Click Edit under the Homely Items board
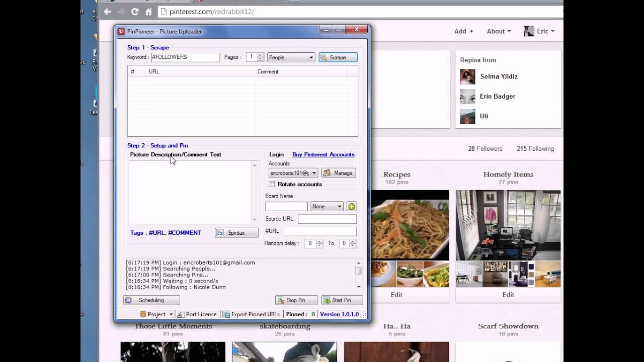Screen dimensions: 644x362 coord(508,295)
